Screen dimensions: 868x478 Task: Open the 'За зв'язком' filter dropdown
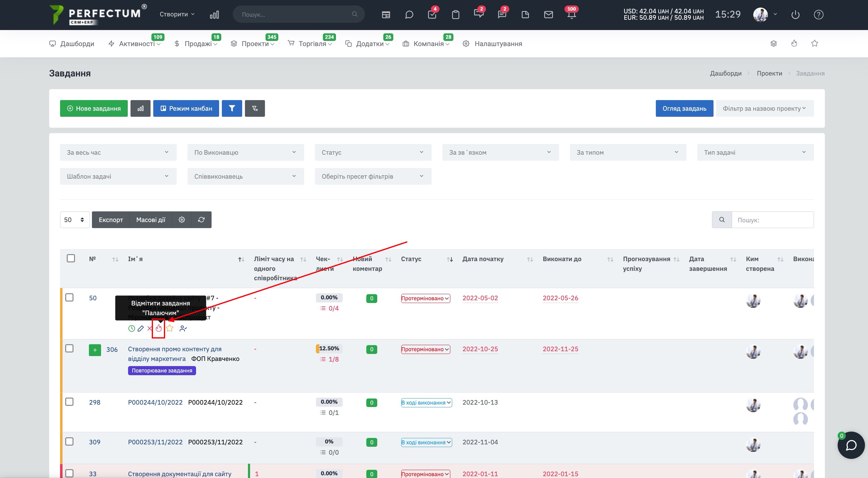pos(500,153)
